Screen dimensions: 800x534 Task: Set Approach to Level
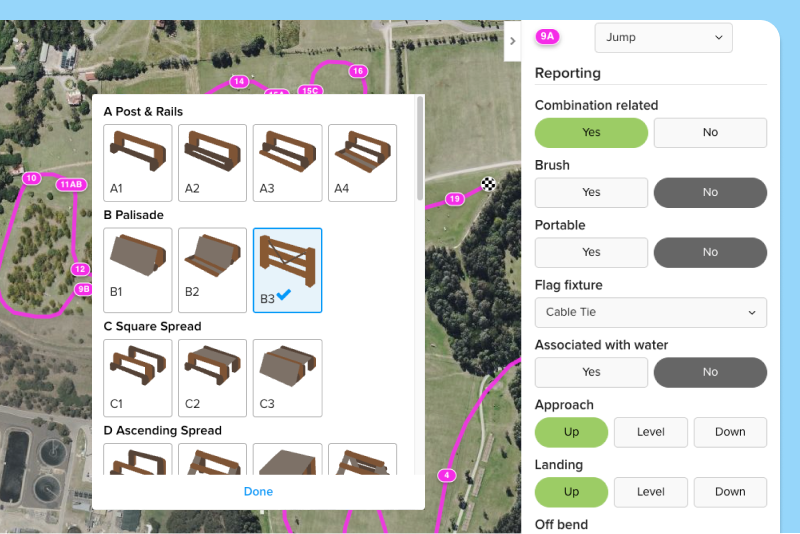click(x=651, y=433)
